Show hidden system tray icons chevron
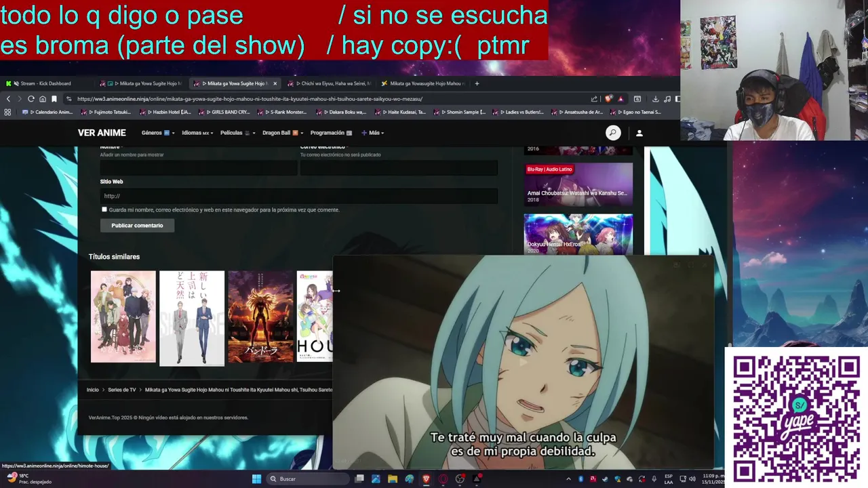The height and width of the screenshot is (488, 868). click(x=568, y=479)
